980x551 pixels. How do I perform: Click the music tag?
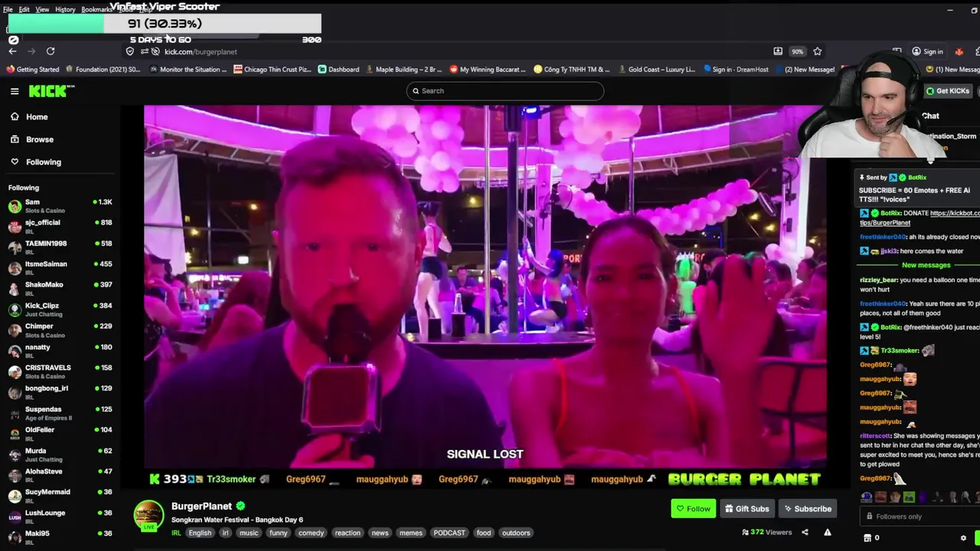point(249,533)
